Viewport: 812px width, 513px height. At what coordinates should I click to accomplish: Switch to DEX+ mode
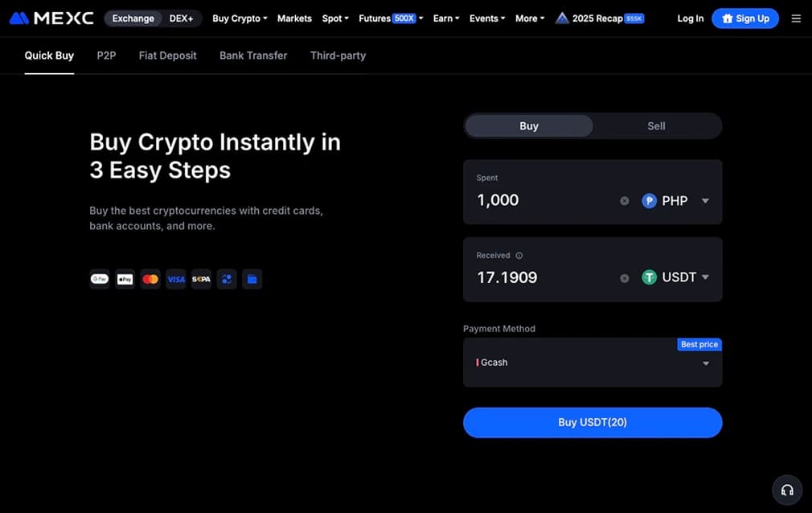(181, 18)
